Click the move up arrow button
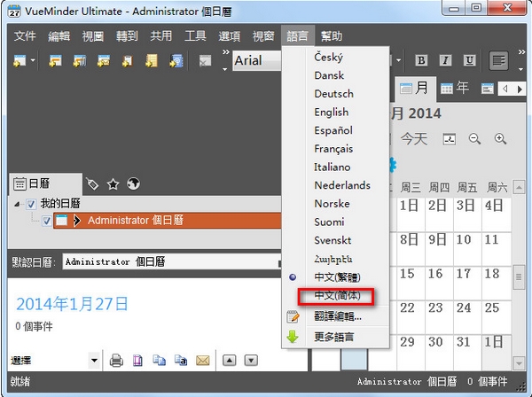Image resolution: width=532 pixels, height=397 pixels. (x=230, y=361)
